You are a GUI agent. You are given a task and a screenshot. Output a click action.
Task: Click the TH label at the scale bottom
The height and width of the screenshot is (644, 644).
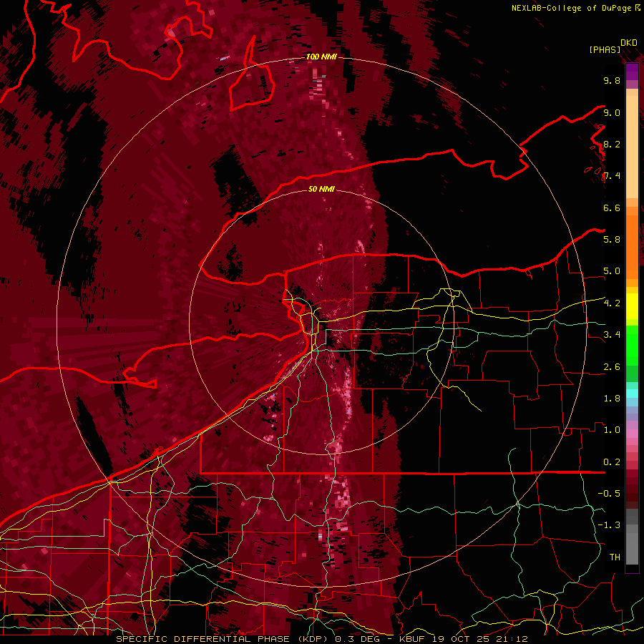click(615, 557)
